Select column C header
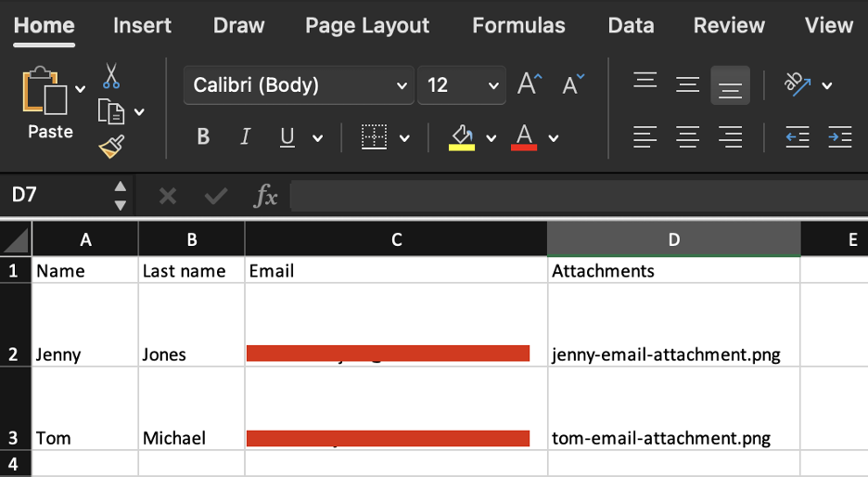 pyautogui.click(x=396, y=239)
